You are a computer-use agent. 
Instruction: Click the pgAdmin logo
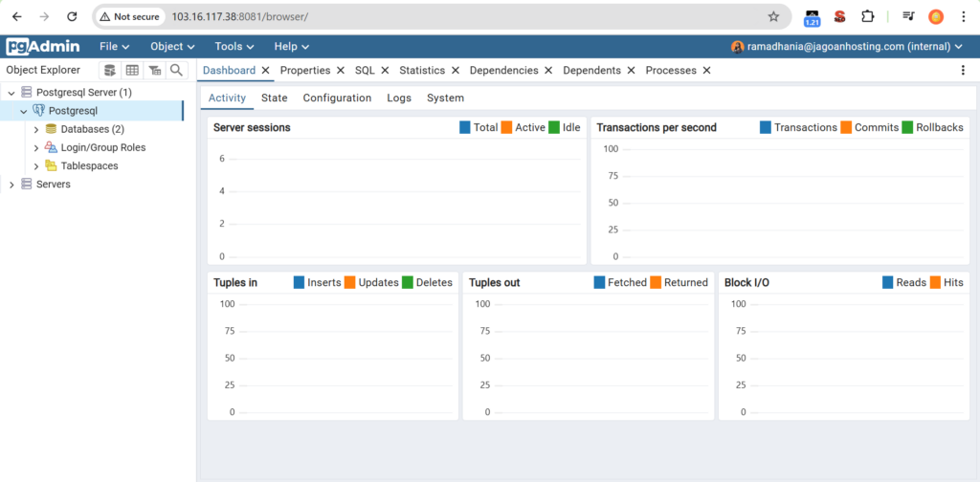pyautogui.click(x=43, y=46)
